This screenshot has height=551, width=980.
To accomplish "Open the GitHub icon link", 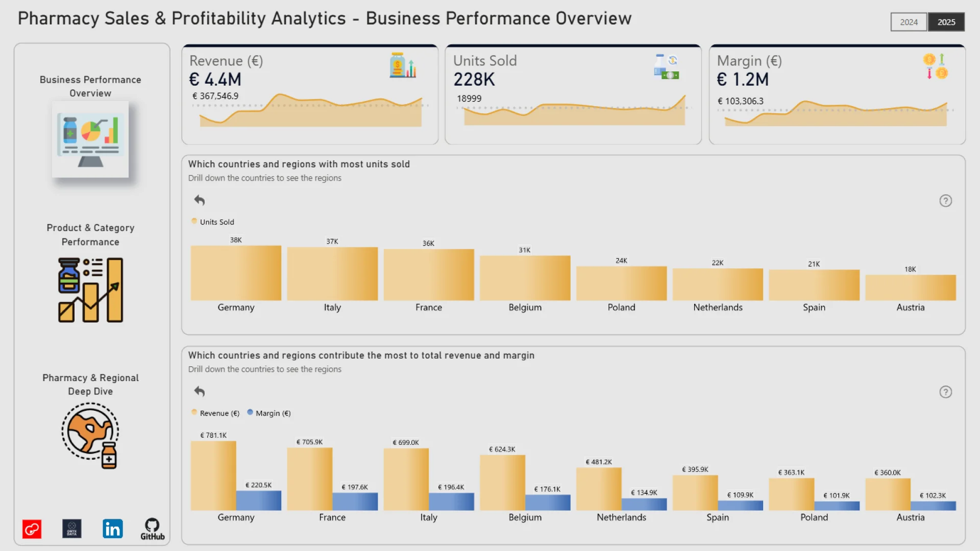I will (152, 529).
